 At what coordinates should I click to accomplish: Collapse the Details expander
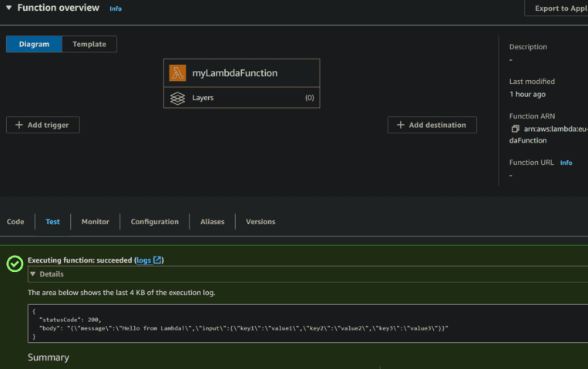click(x=32, y=274)
